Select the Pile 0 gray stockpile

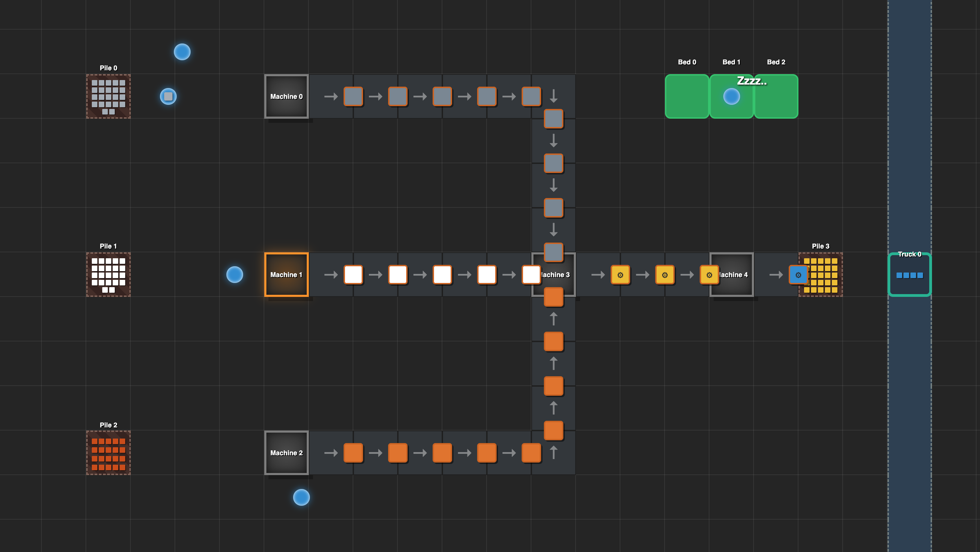click(109, 96)
